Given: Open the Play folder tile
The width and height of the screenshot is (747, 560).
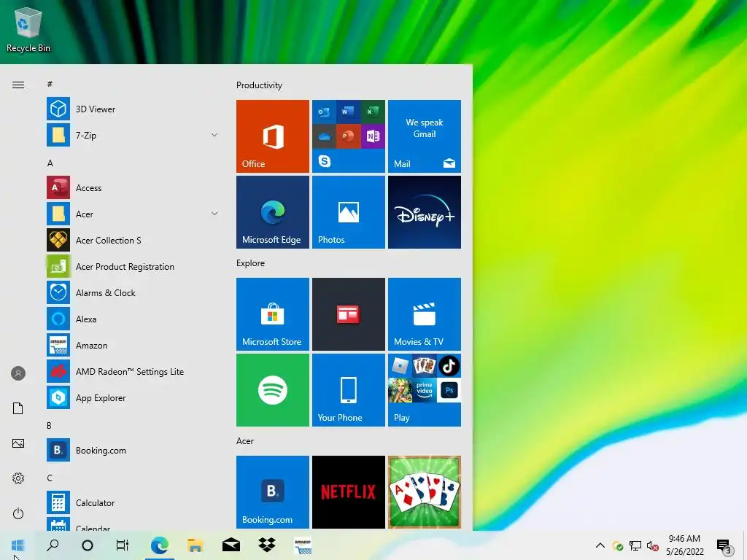Looking at the screenshot, I should 425,390.
